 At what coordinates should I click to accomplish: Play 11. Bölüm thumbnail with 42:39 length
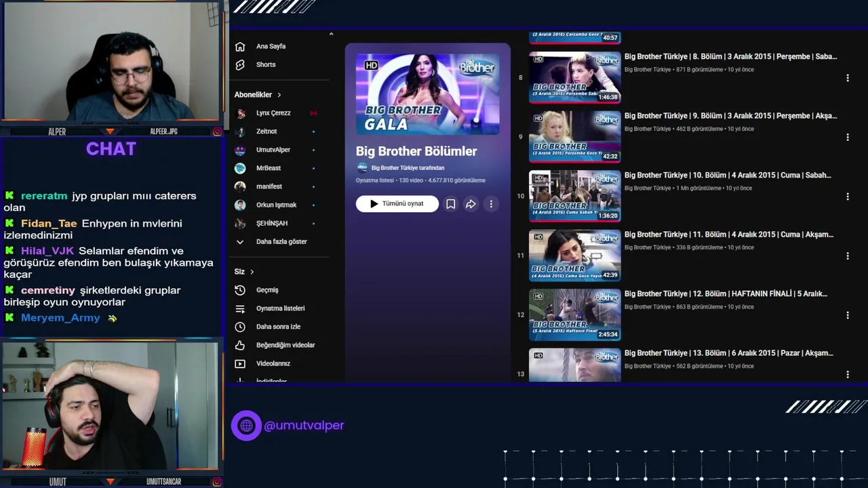point(575,255)
